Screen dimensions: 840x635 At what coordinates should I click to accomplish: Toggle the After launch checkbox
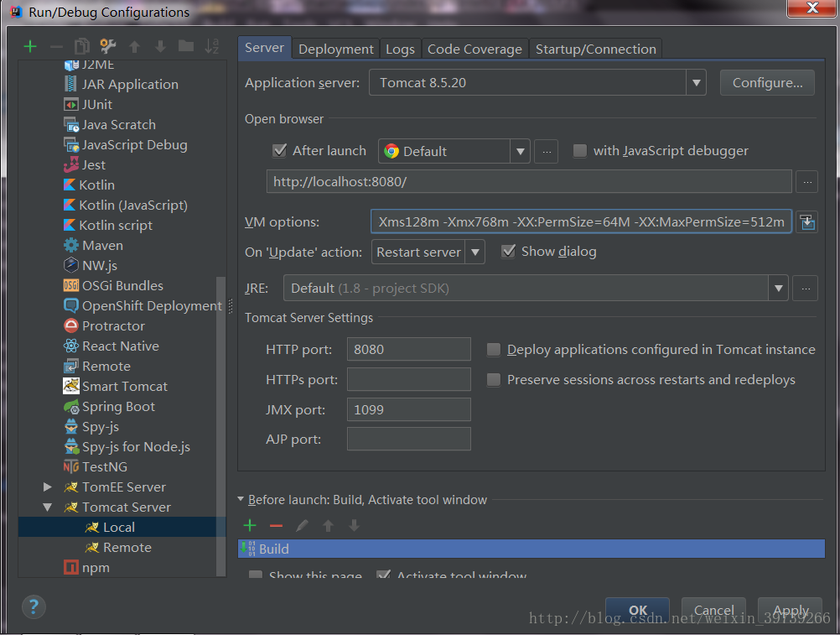tap(280, 151)
